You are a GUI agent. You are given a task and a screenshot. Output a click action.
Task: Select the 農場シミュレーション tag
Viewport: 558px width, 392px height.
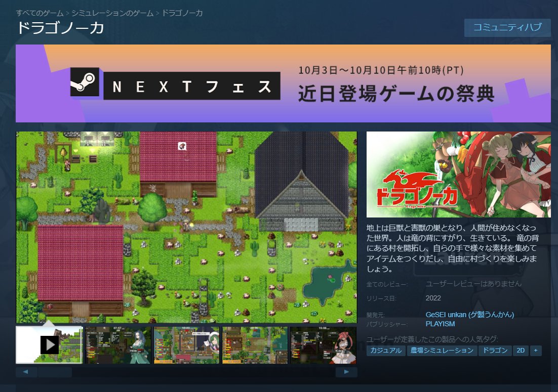click(442, 351)
